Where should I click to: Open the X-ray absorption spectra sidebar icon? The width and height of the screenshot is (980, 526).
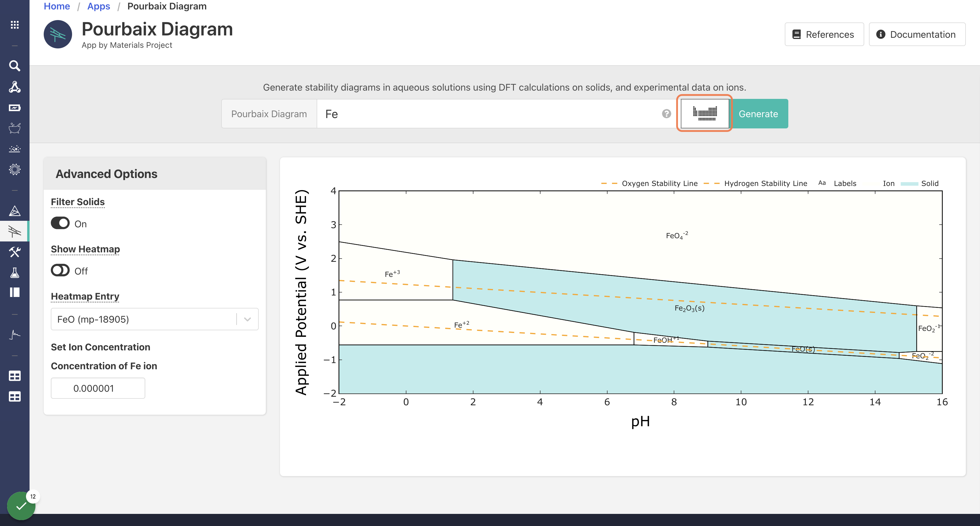click(x=14, y=334)
